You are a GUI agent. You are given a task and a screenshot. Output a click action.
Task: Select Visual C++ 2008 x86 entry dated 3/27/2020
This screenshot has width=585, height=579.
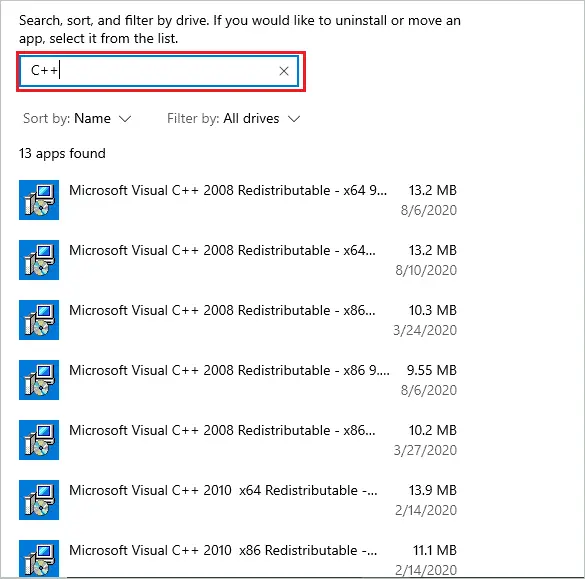point(222,431)
